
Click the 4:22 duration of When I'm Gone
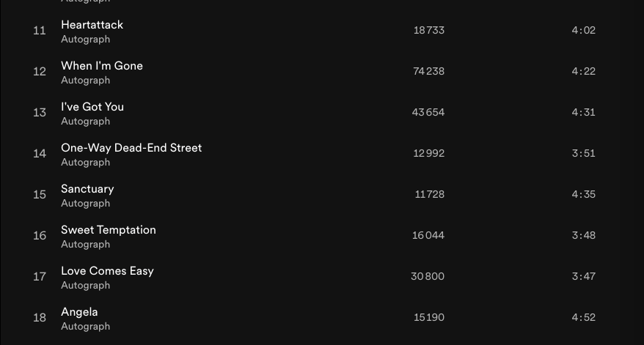pyautogui.click(x=583, y=72)
